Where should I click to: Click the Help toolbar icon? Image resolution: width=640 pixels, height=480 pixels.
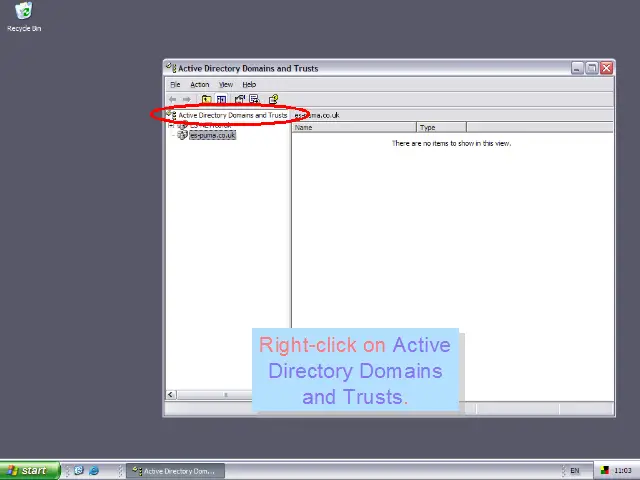pos(273,99)
